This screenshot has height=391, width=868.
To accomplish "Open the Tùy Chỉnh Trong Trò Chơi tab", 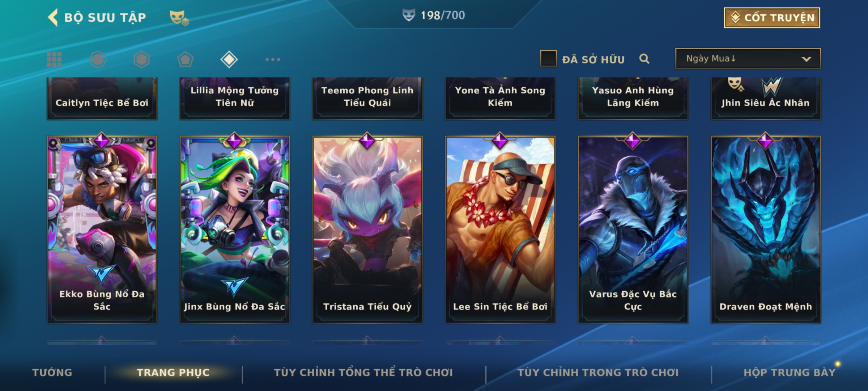I will click(x=598, y=372).
